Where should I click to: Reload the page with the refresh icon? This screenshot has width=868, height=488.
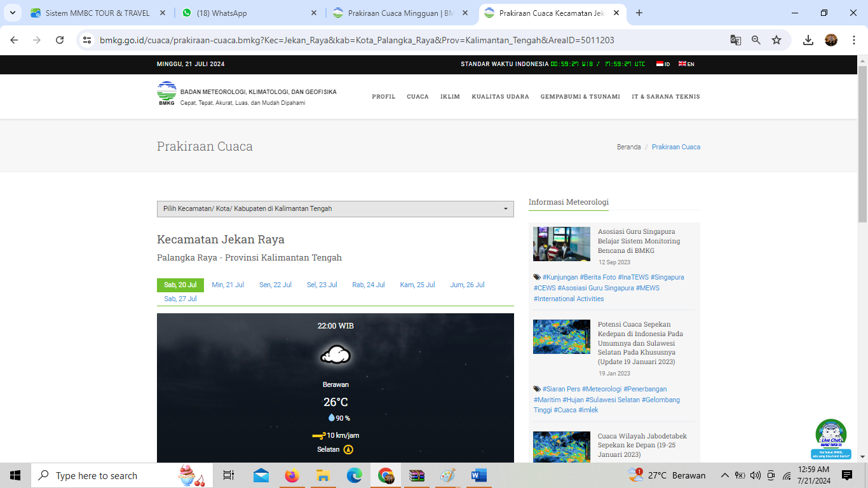pos(60,40)
